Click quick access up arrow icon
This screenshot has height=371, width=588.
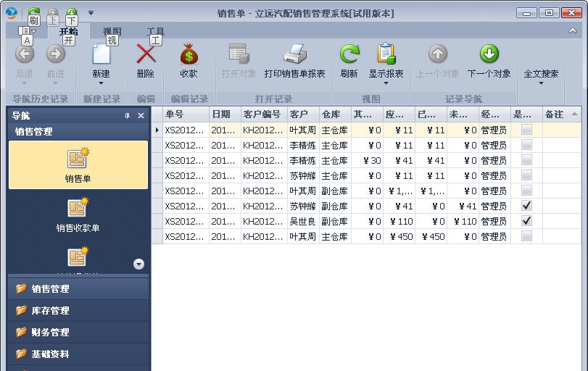click(x=53, y=12)
